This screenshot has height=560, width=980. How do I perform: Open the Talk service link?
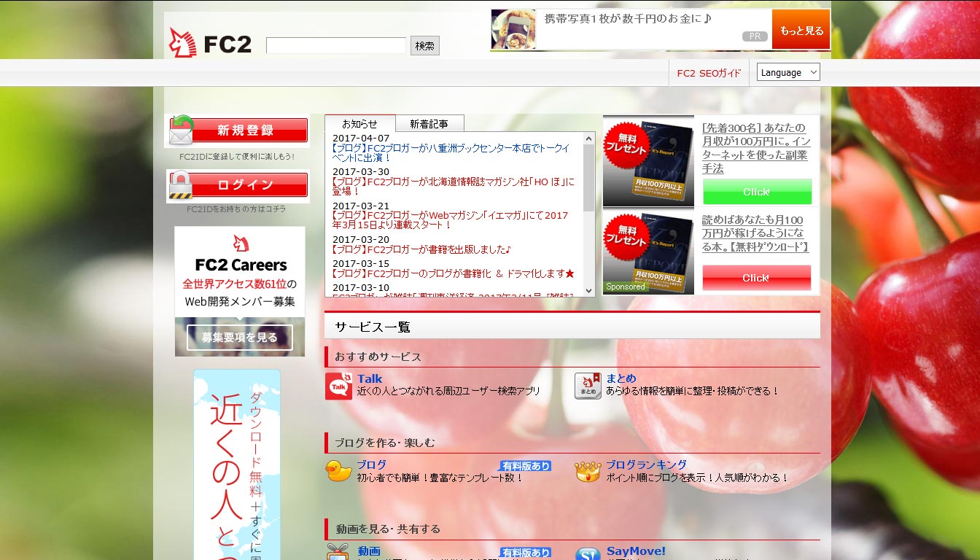click(x=370, y=378)
